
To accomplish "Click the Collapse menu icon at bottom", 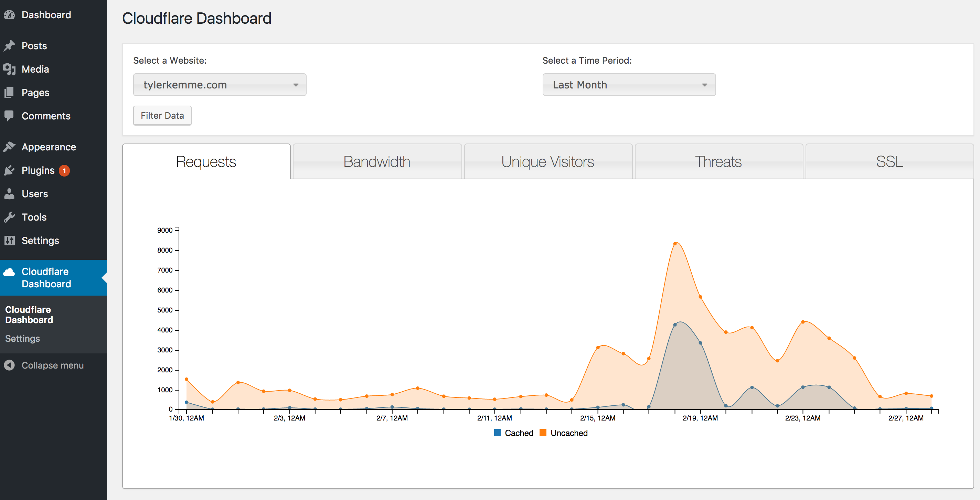I will (9, 365).
